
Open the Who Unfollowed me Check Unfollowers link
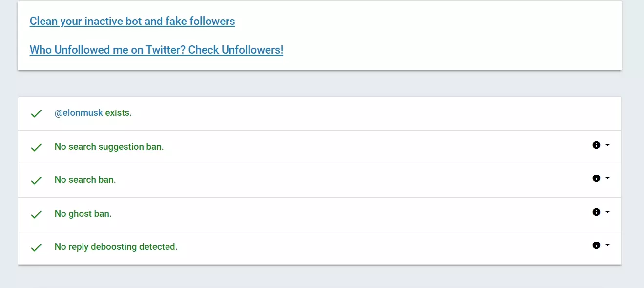(x=156, y=50)
